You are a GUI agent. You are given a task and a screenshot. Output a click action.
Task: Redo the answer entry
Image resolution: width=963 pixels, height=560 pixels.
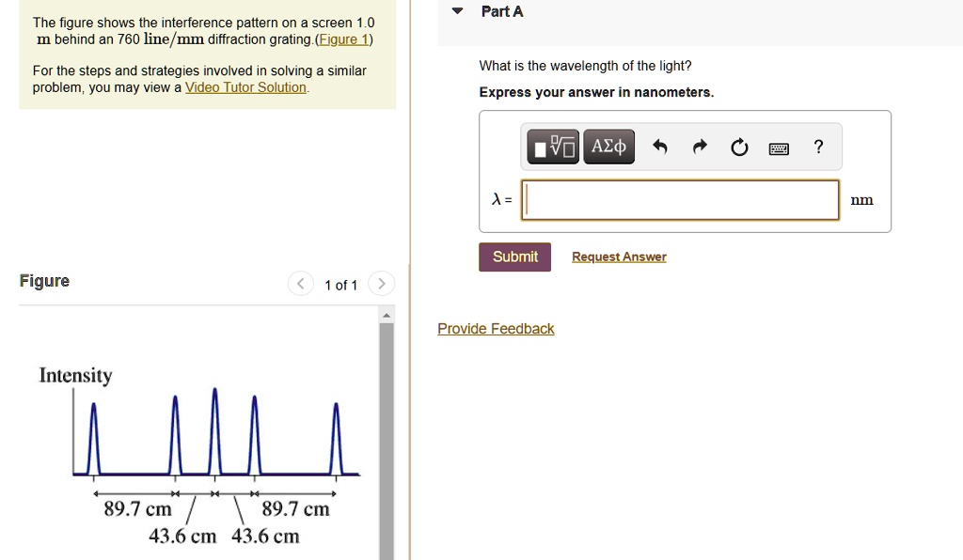click(x=700, y=147)
